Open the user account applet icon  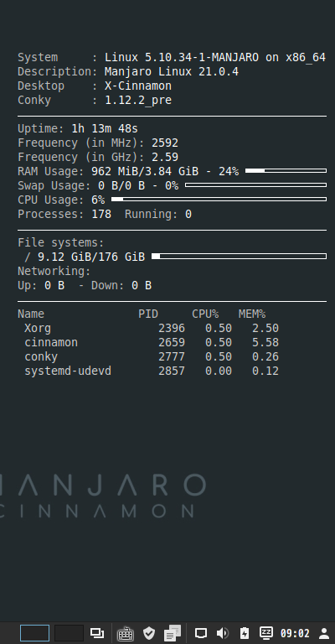[324, 633]
